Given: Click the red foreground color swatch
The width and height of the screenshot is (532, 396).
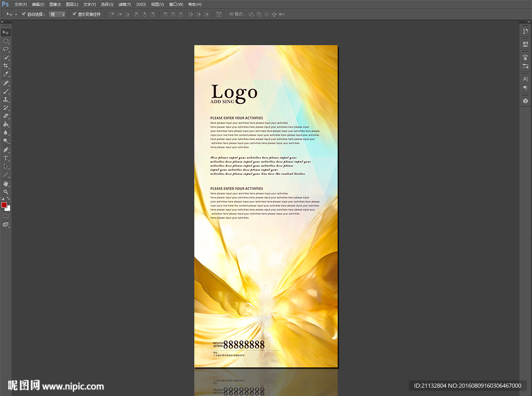Looking at the screenshot, I should point(4,205).
